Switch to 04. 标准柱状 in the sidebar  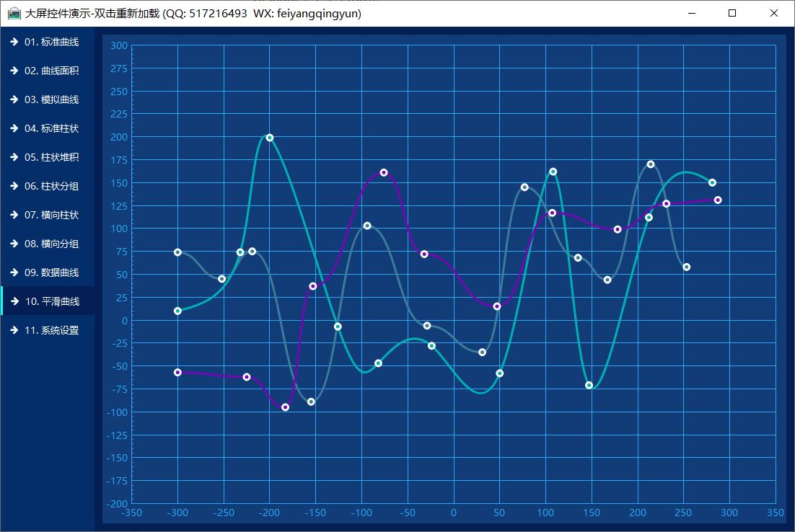point(50,128)
